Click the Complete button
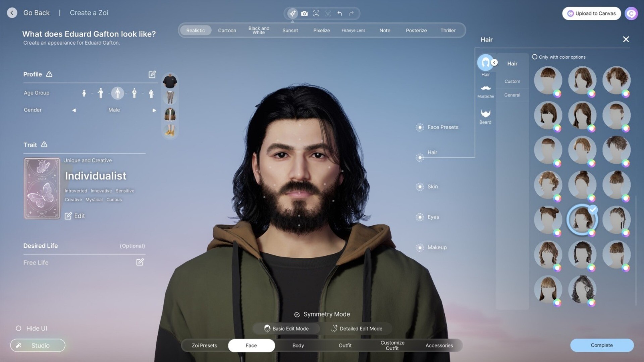 click(x=602, y=345)
